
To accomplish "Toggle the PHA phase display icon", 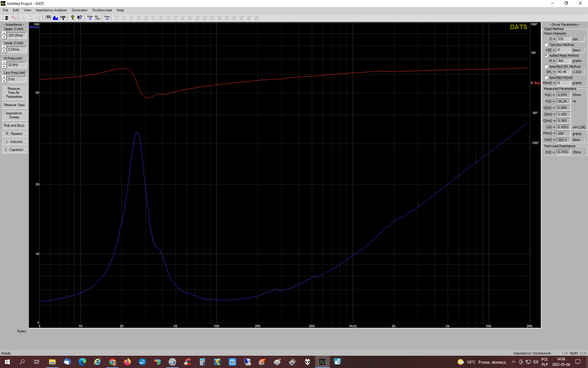I will pyautogui.click(x=90, y=18).
